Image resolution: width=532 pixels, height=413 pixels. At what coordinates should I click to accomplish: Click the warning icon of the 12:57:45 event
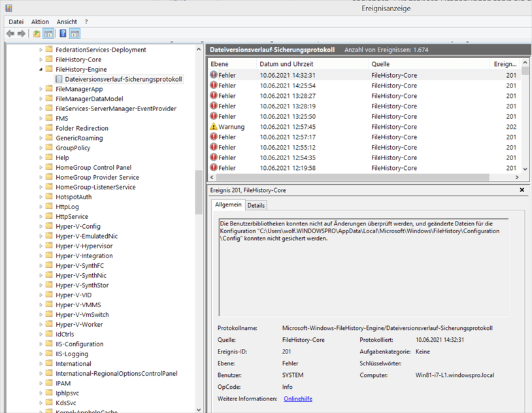[214, 127]
